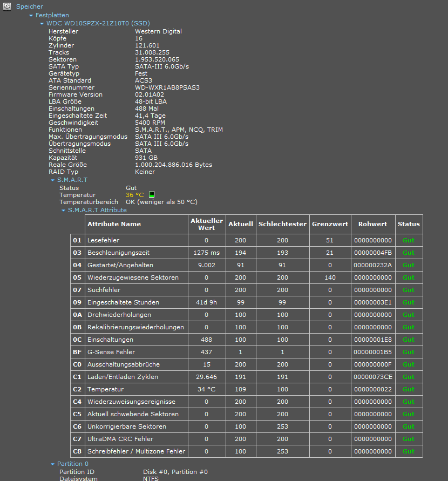448x481 pixels.
Task: Click the S.M.A.R.T Attribute heading
Action: tap(97, 210)
